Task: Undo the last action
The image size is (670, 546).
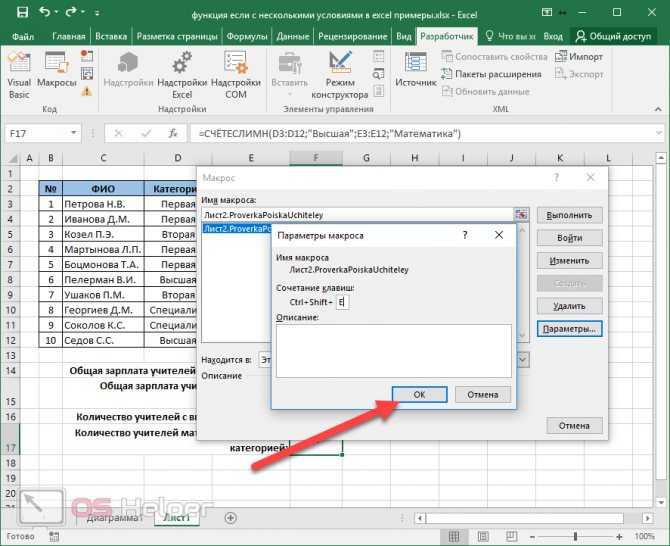Action: click(44, 12)
